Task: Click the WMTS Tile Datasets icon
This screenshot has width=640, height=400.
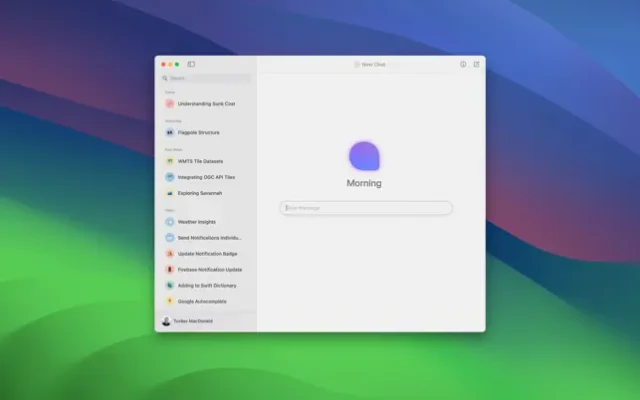Action: [170, 161]
